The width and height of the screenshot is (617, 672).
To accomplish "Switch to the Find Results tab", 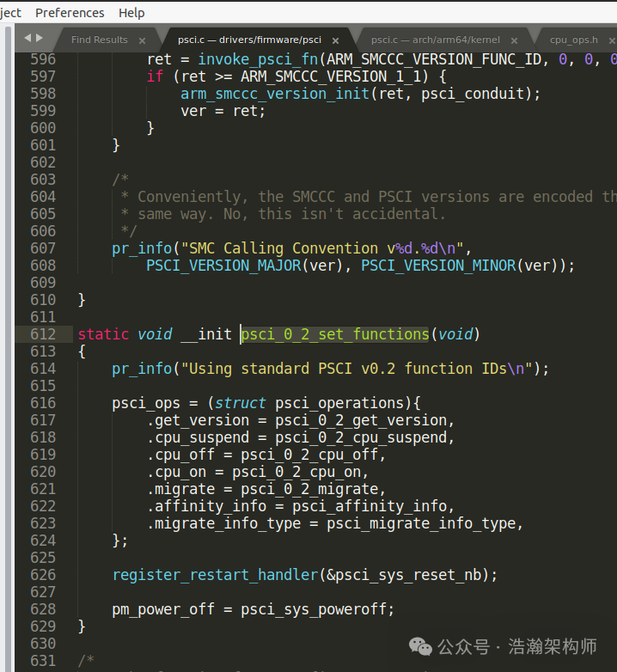I will pos(100,40).
